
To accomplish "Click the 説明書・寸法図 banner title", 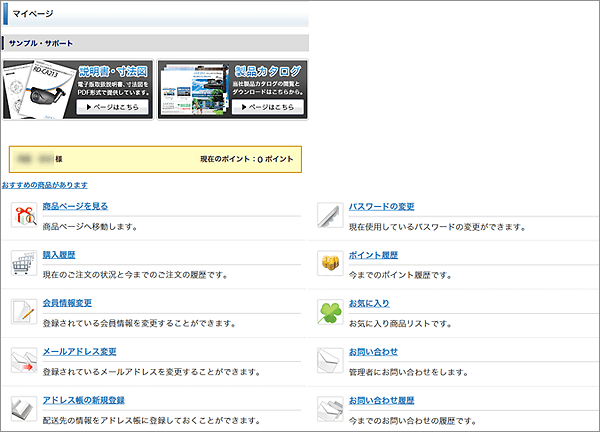I will tap(113, 72).
